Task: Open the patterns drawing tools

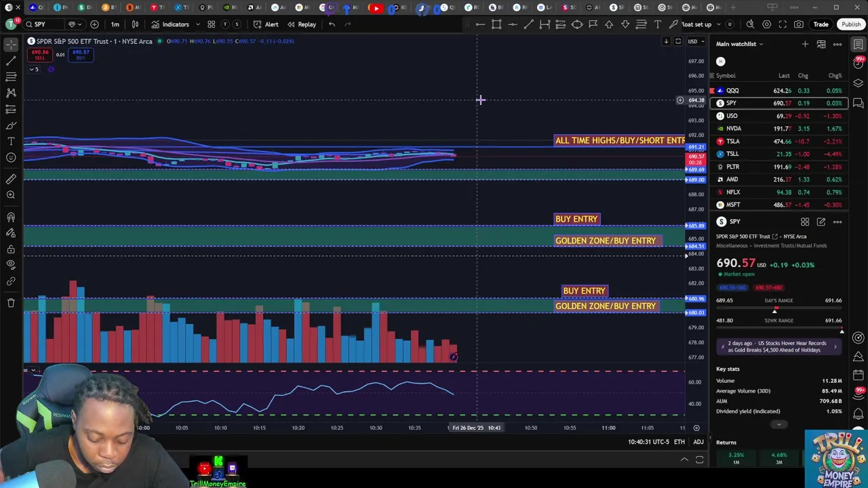Action: pos(11,93)
